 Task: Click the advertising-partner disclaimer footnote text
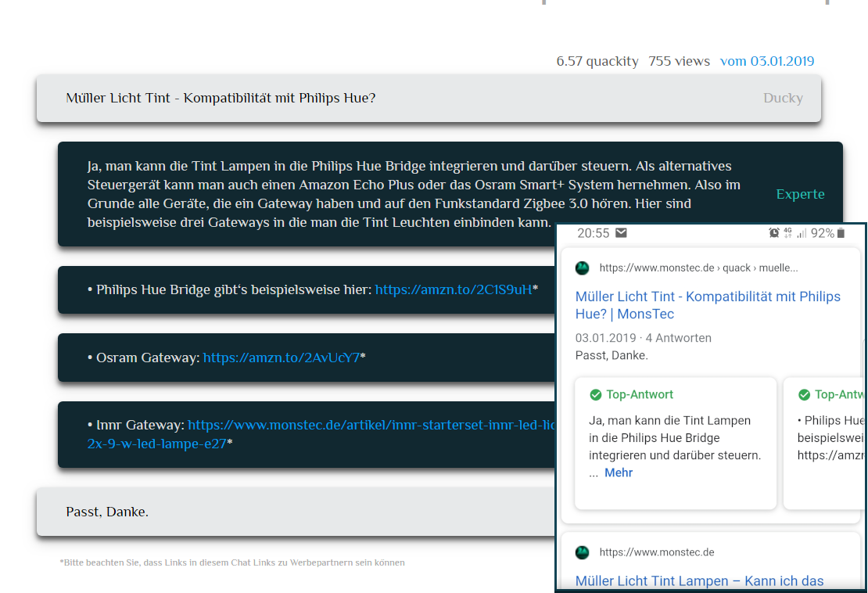pyautogui.click(x=232, y=562)
